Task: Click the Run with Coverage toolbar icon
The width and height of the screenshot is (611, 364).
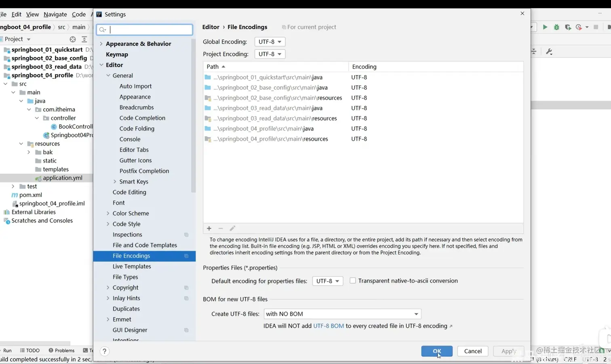Action: (x=568, y=27)
